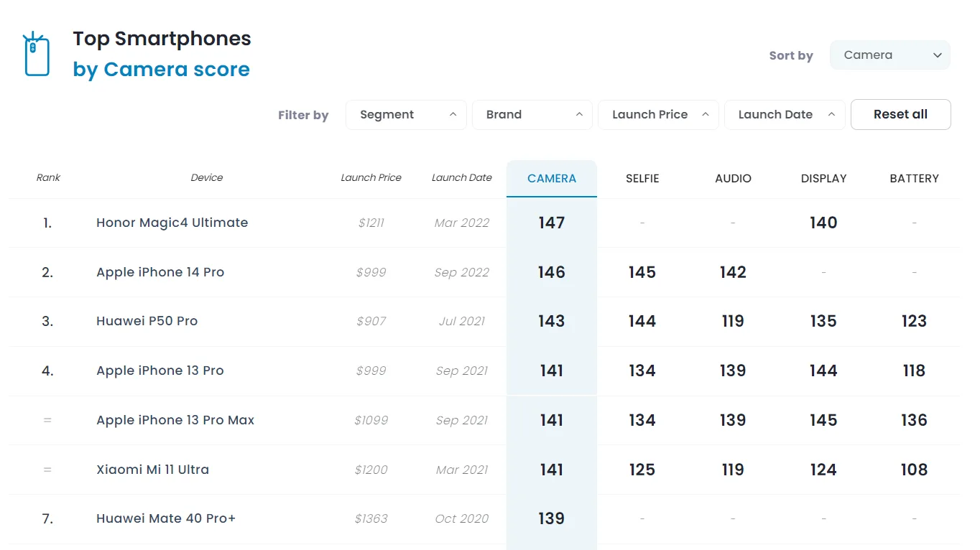Click launch date Sep 2022 of iPhone 14 Pro

462,272
